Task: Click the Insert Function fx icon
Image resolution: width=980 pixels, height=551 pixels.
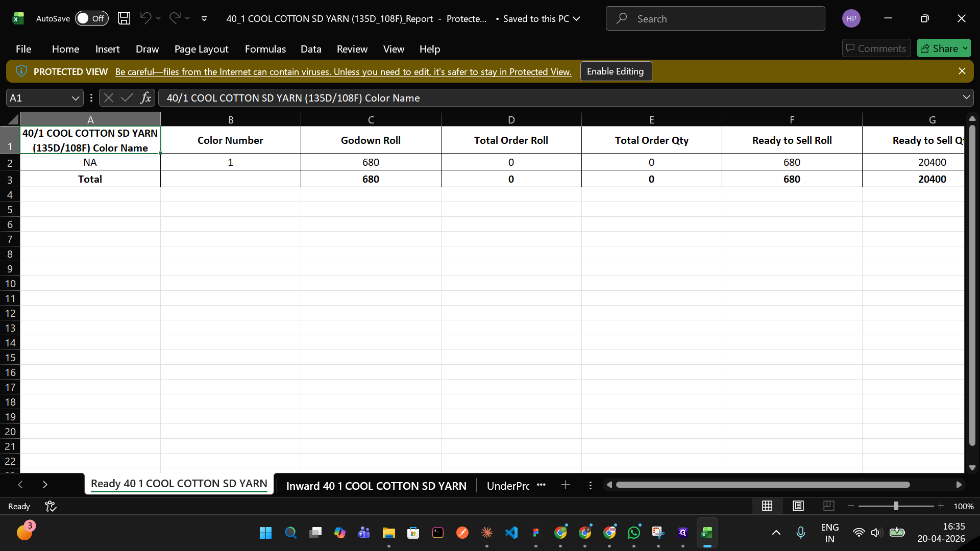Action: click(145, 98)
